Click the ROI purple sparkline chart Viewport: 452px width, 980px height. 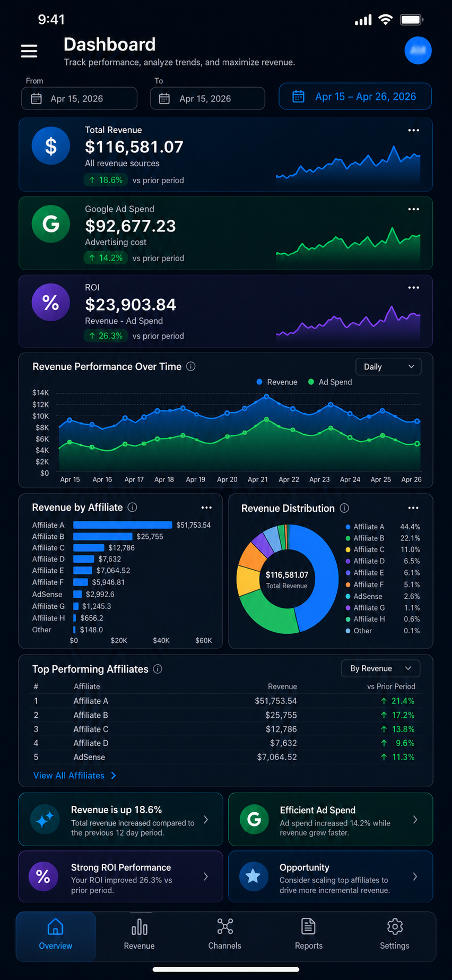tap(348, 323)
